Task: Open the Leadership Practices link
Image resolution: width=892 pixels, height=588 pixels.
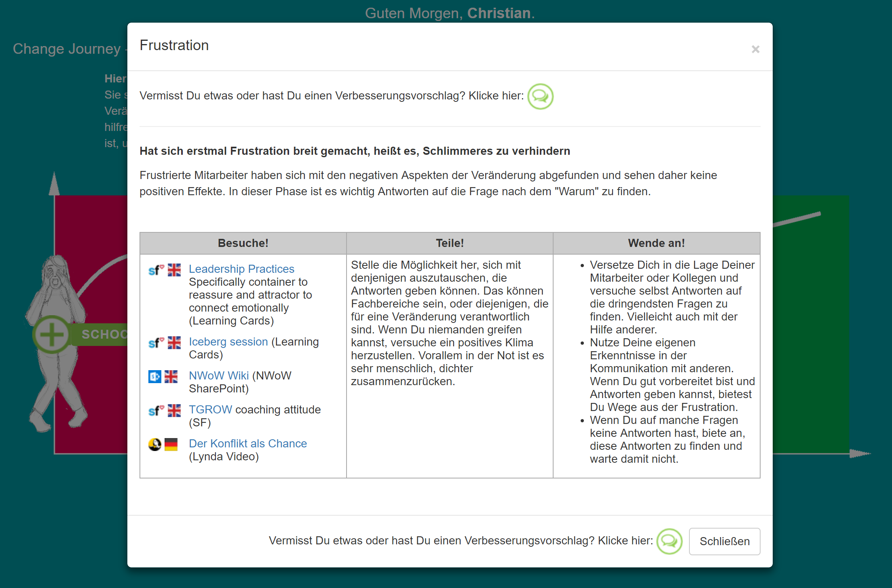Action: click(x=241, y=269)
